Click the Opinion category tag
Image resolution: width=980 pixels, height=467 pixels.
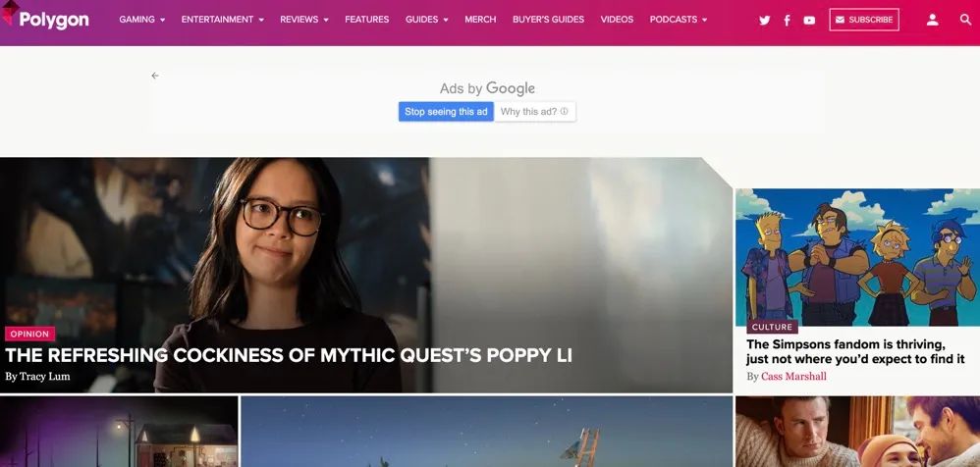30,334
